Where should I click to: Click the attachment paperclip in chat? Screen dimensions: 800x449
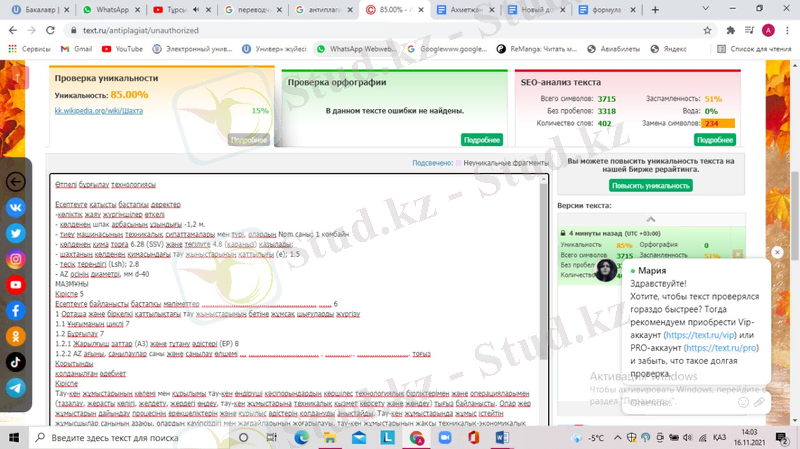759,403
